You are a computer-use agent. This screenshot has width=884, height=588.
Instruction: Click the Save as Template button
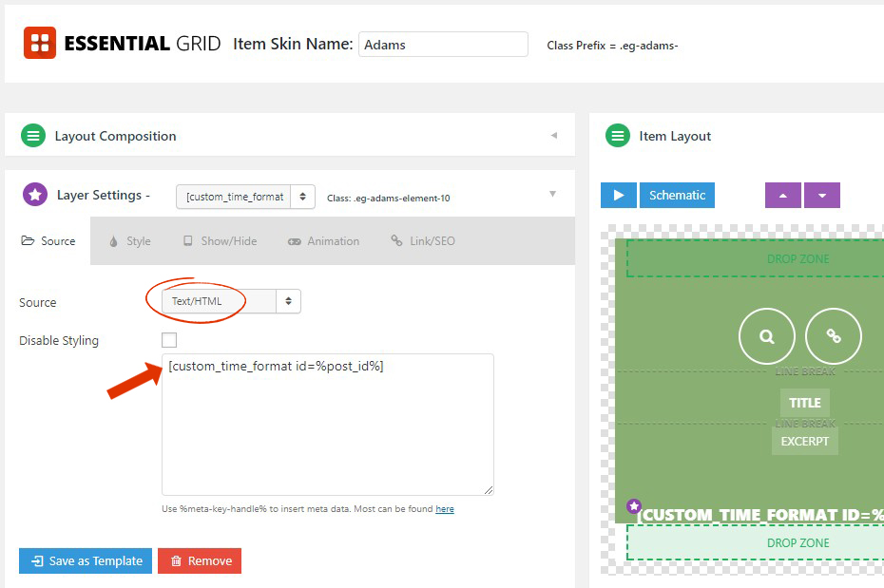coord(86,561)
